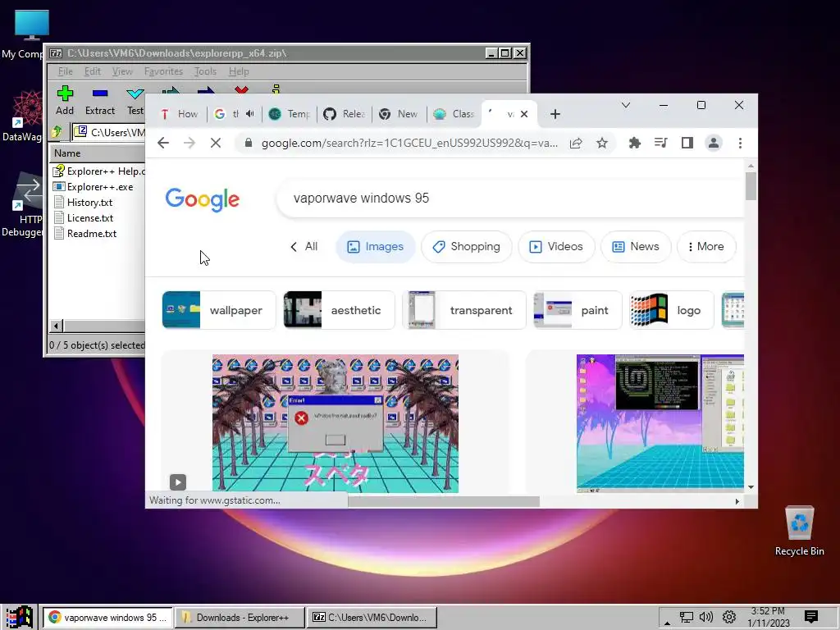Toggle Chrome side panel icon
840x630 pixels.
tap(687, 143)
